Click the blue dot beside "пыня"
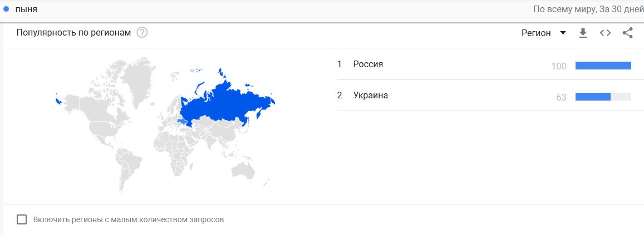The width and height of the screenshot is (644, 235). coord(6,9)
